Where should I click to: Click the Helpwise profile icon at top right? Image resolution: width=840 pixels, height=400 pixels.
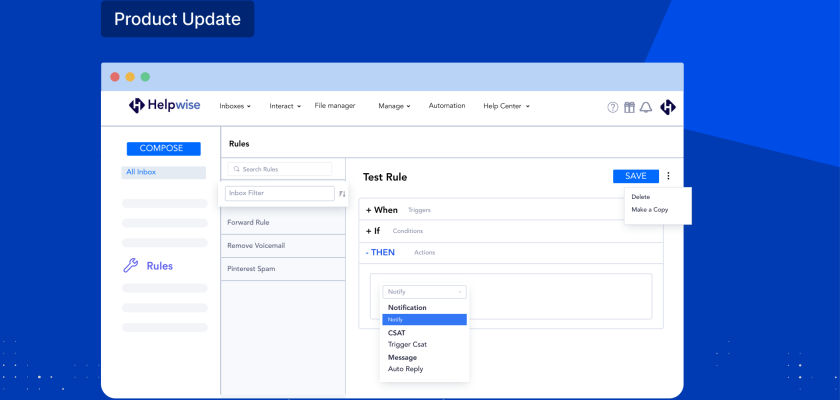click(668, 107)
